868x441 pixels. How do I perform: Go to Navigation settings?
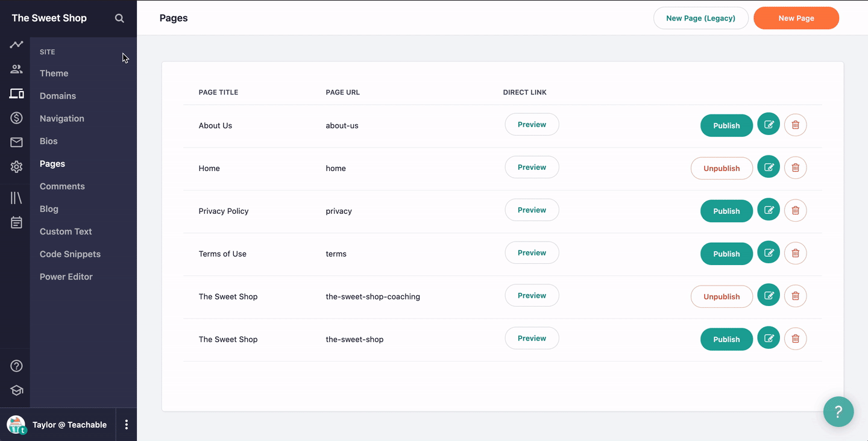(62, 119)
